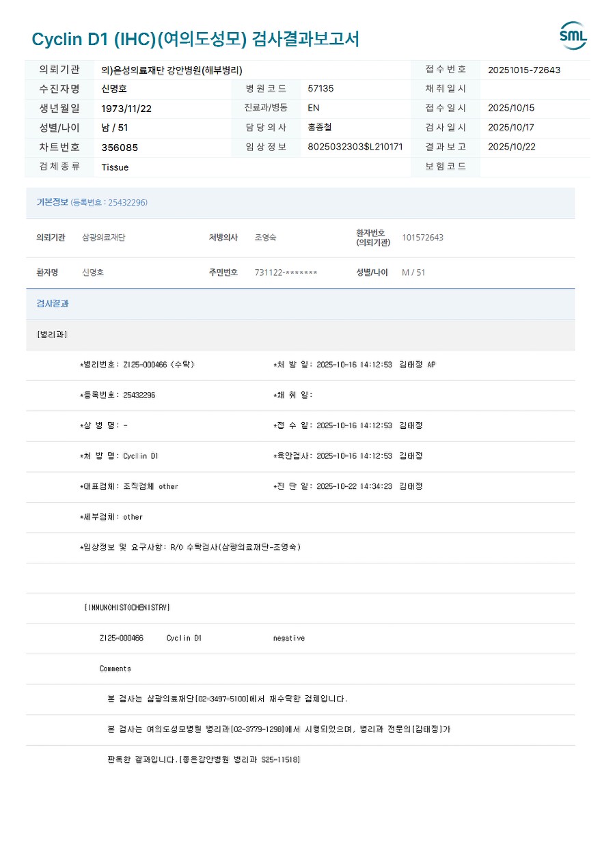Click the clinical info 8025032303$L210171
This screenshot has width=615, height=868.
click(355, 147)
